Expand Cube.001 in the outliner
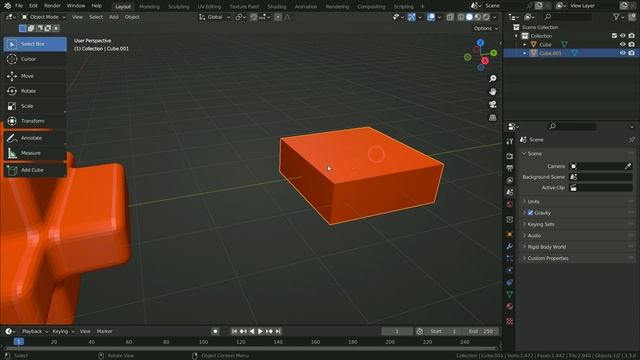 pos(525,53)
